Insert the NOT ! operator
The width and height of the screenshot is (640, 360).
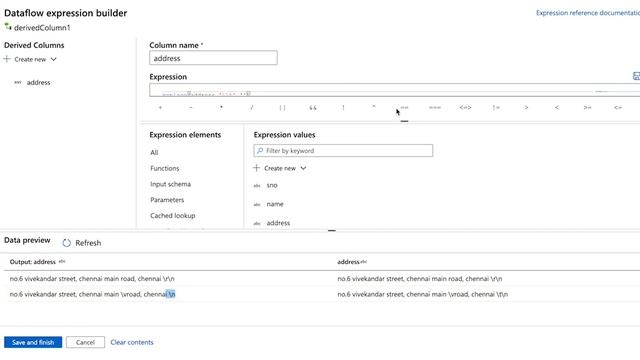coord(343,107)
